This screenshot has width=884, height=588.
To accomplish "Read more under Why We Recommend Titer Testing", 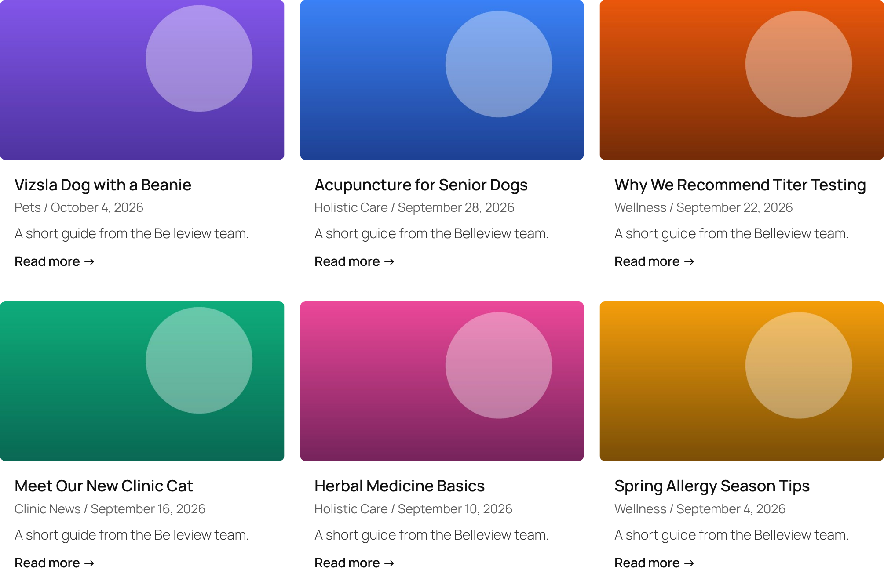I will 654,261.
